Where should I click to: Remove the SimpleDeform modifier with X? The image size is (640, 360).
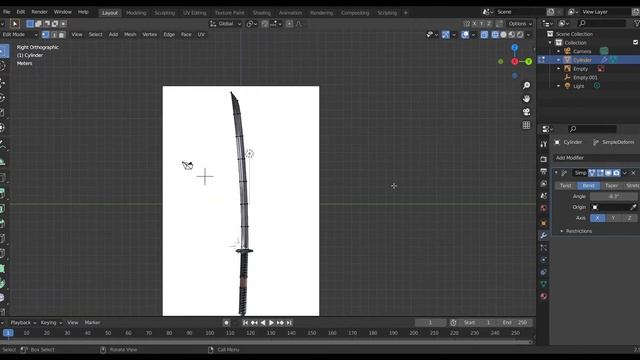(633, 173)
